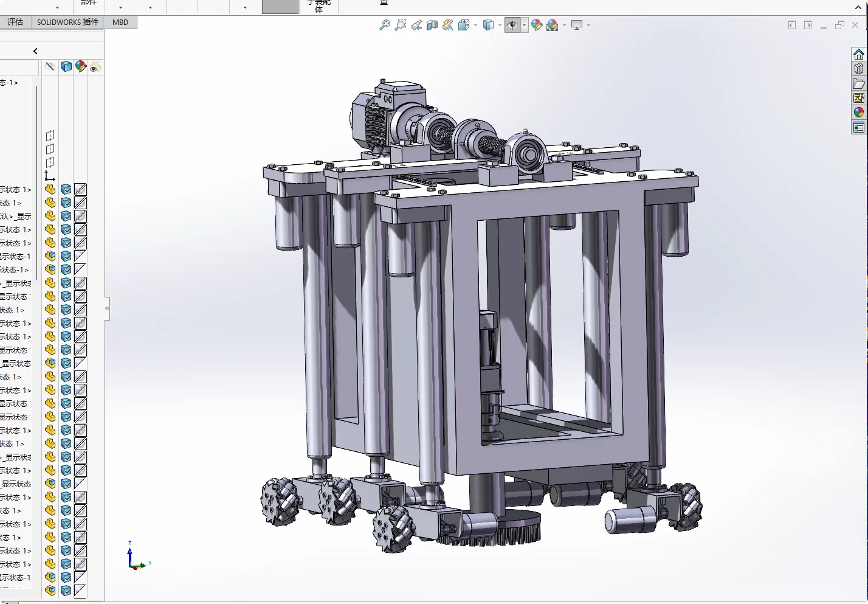
Task: Toggle visibility for the 认>_显示 row component
Action: click(50, 216)
